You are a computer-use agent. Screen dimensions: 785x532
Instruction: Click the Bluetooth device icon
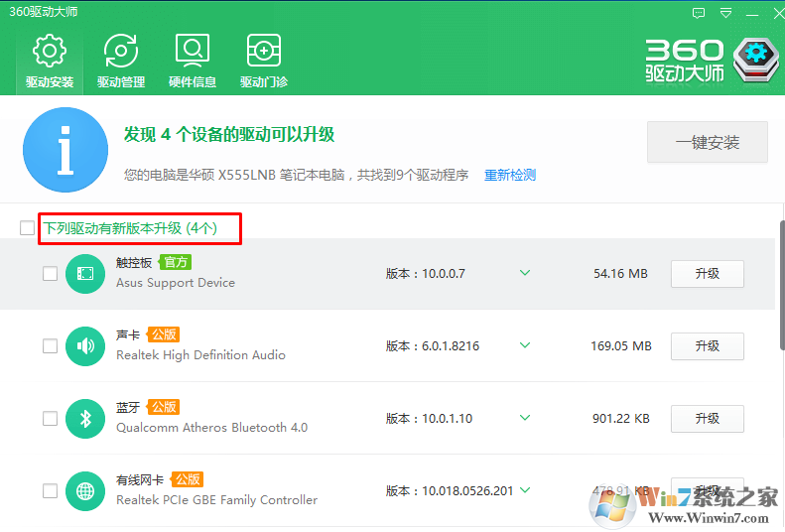click(x=85, y=419)
